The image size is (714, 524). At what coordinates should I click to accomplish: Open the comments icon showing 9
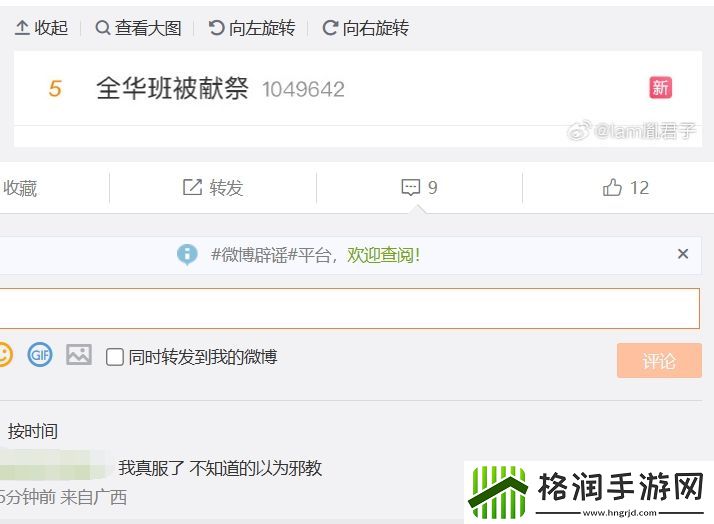(419, 188)
